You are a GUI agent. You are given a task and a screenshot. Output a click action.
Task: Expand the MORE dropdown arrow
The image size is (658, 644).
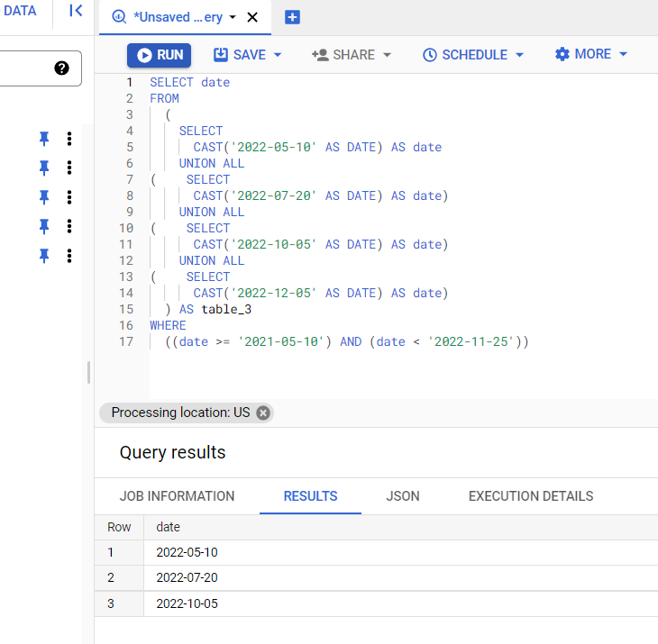(623, 54)
